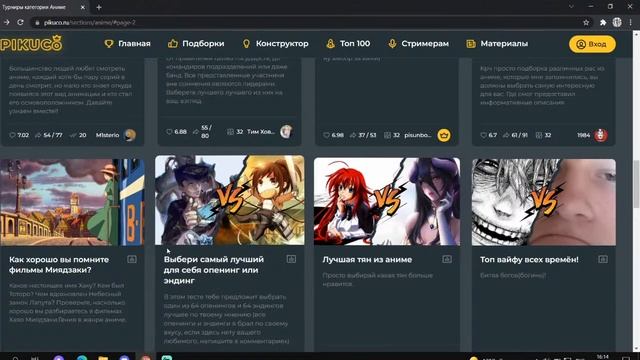Viewport: 640px width, 360px height.
Task: Open the Конструктор menu item
Action: 282,43
